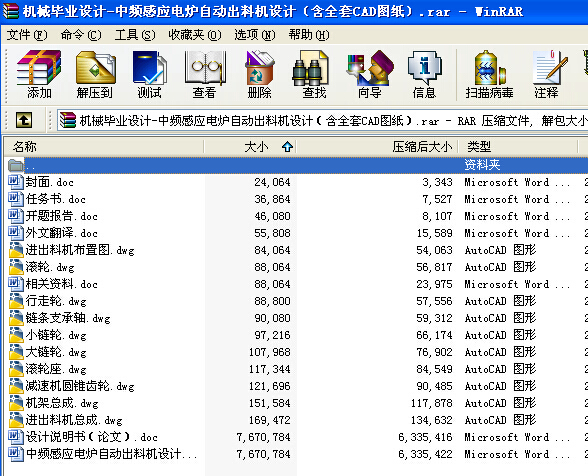Click packed size 6,335,416 of 设计说明书
Viewport: 588px width, 476px height.
coord(425,437)
